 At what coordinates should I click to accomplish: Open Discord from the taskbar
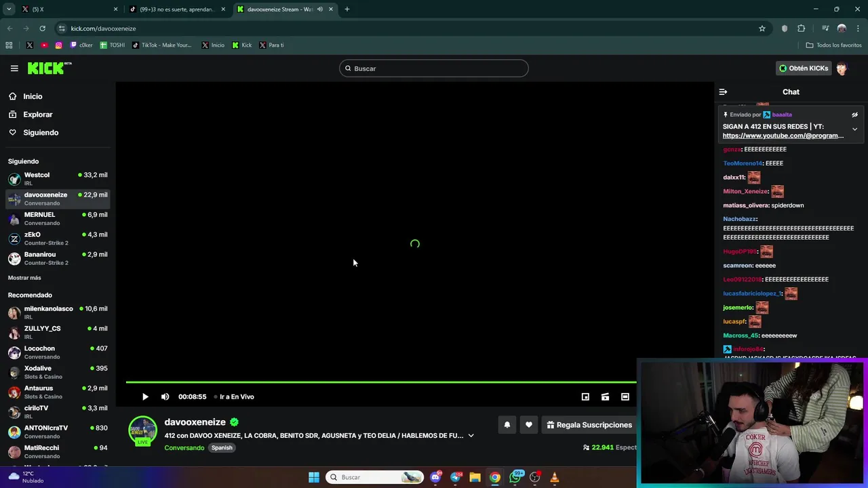(435, 477)
